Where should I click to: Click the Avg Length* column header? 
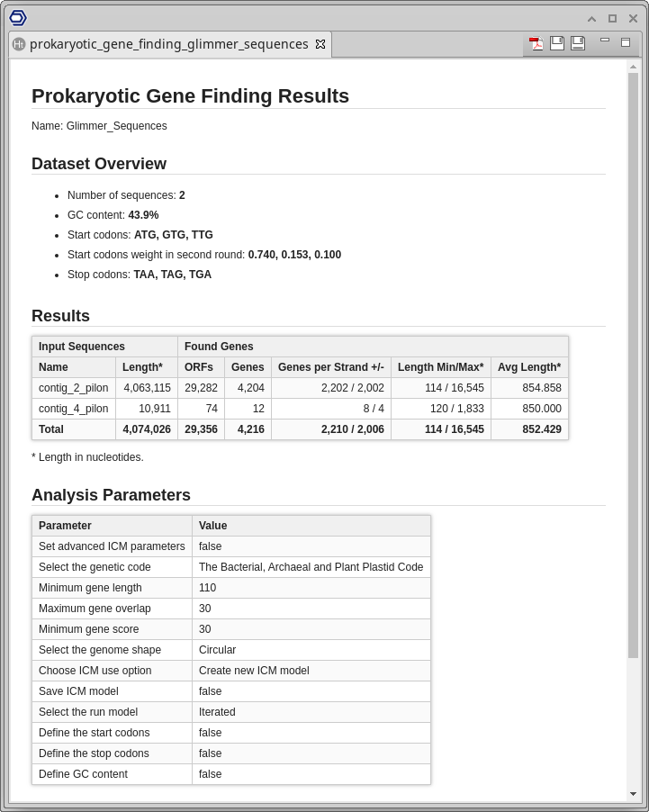(x=529, y=367)
